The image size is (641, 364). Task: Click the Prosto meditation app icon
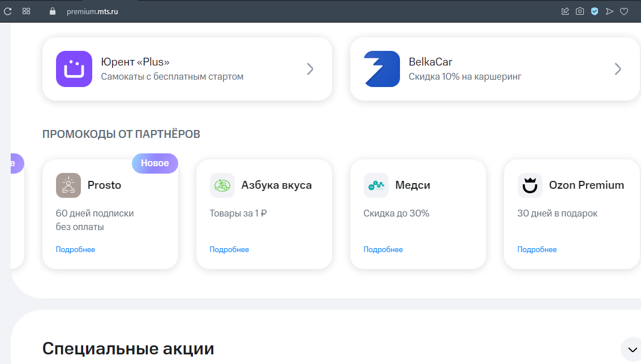(68, 185)
